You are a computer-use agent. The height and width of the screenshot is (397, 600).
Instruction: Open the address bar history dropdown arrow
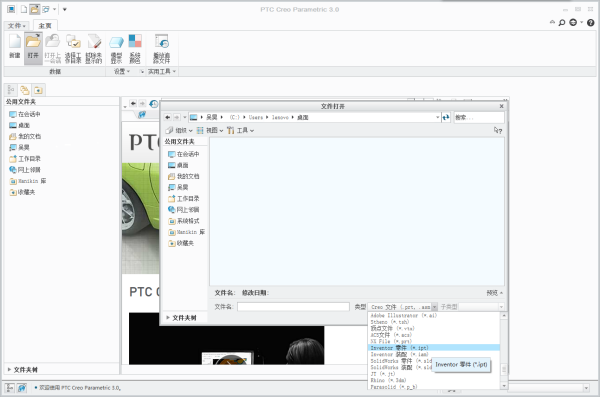coord(438,118)
